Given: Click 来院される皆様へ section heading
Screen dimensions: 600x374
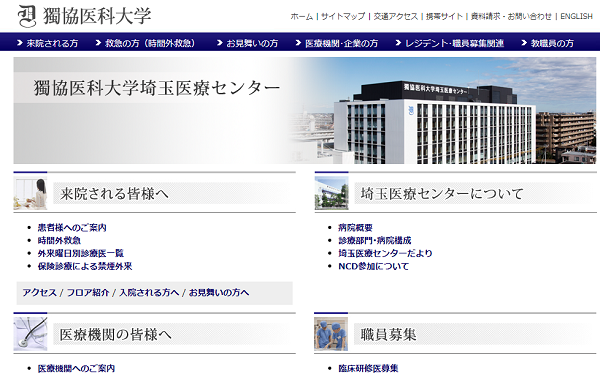Looking at the screenshot, I should (114, 194).
